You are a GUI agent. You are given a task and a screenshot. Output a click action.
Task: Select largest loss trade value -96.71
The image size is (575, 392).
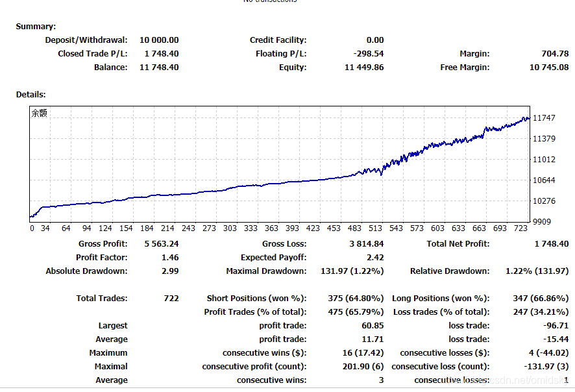556,325
